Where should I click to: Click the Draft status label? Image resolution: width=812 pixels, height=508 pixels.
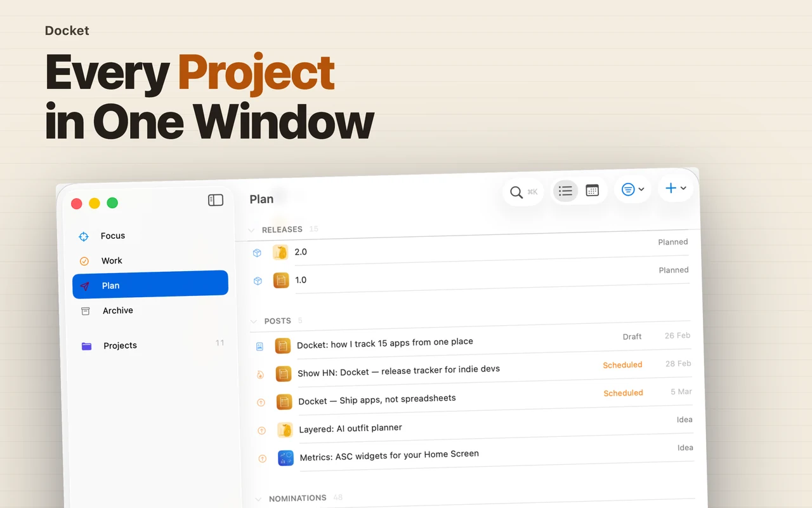click(632, 337)
